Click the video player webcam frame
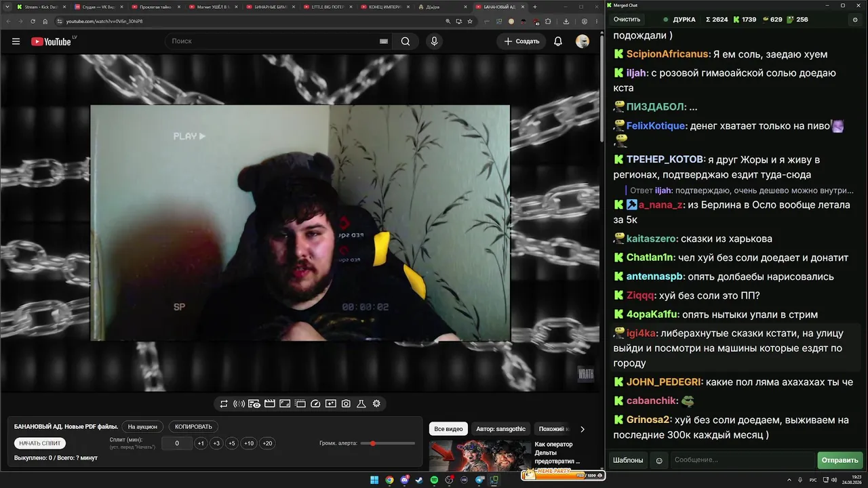 pyautogui.click(x=300, y=223)
